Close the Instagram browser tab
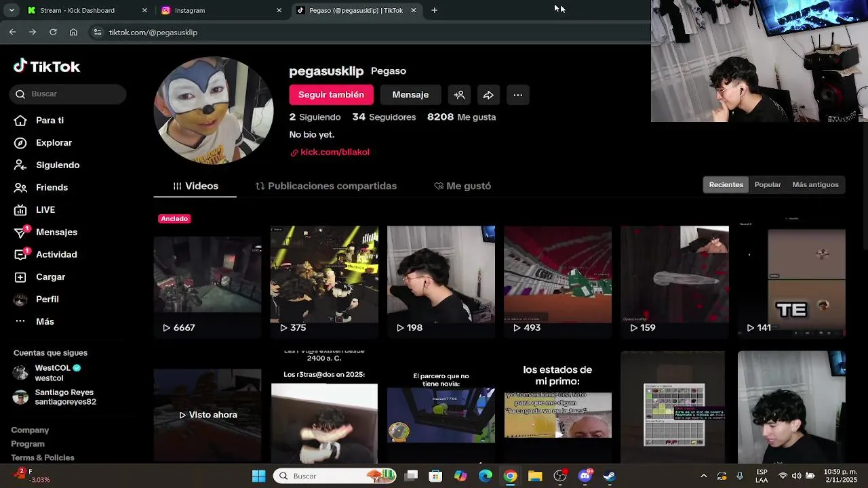The height and width of the screenshot is (488, 868). point(279,10)
